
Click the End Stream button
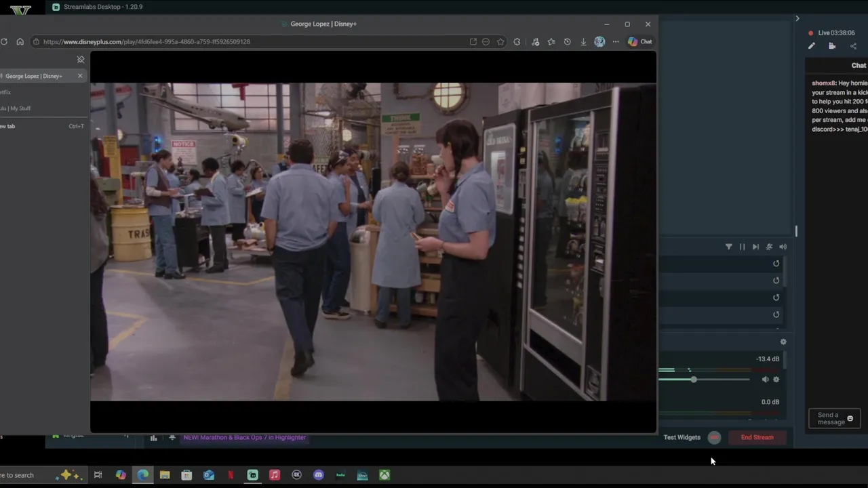click(x=757, y=437)
